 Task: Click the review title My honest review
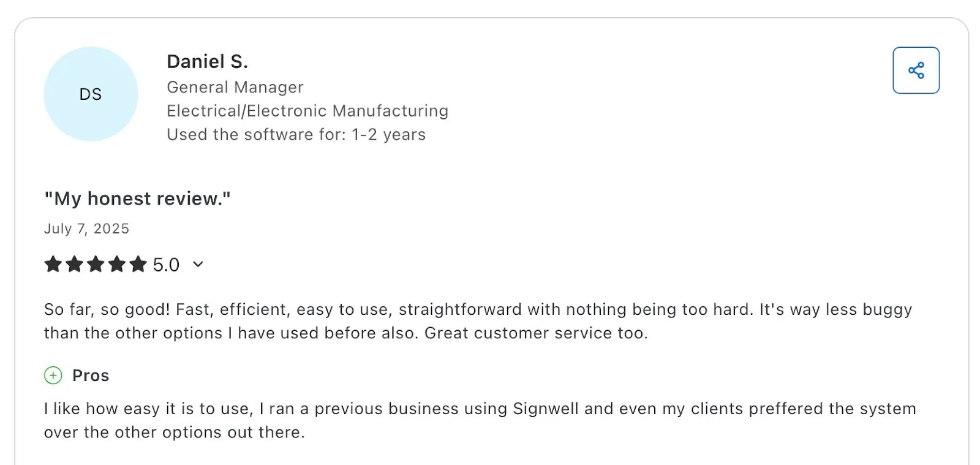(x=137, y=198)
